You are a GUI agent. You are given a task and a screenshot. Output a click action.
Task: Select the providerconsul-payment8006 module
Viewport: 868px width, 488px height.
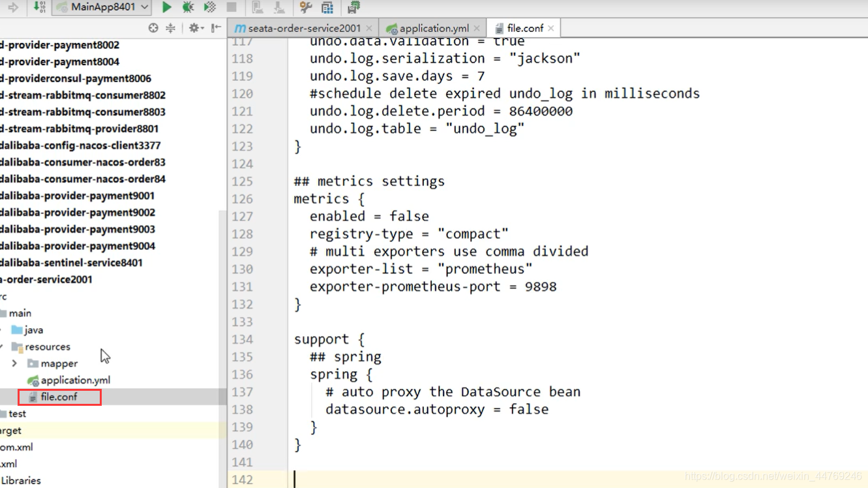point(76,78)
